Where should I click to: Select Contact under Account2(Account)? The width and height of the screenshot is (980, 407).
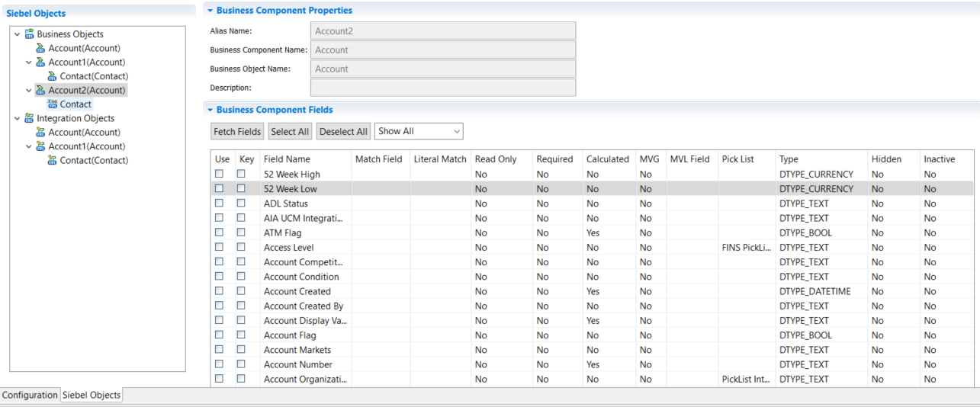pos(76,104)
